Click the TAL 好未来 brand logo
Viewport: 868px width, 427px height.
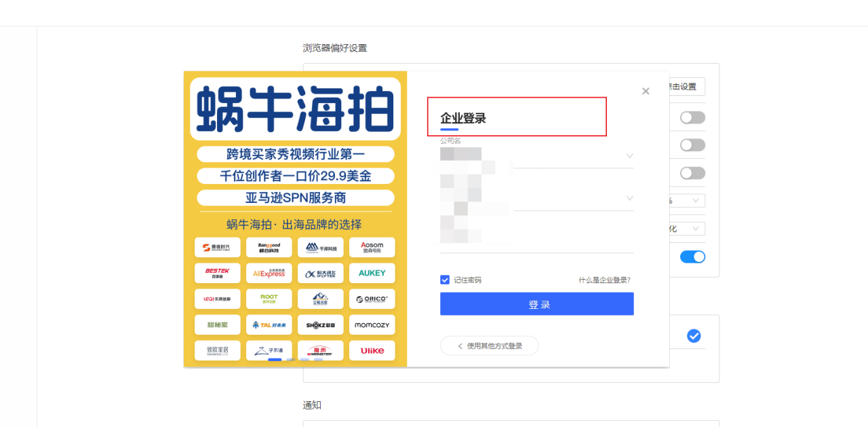[x=269, y=324]
